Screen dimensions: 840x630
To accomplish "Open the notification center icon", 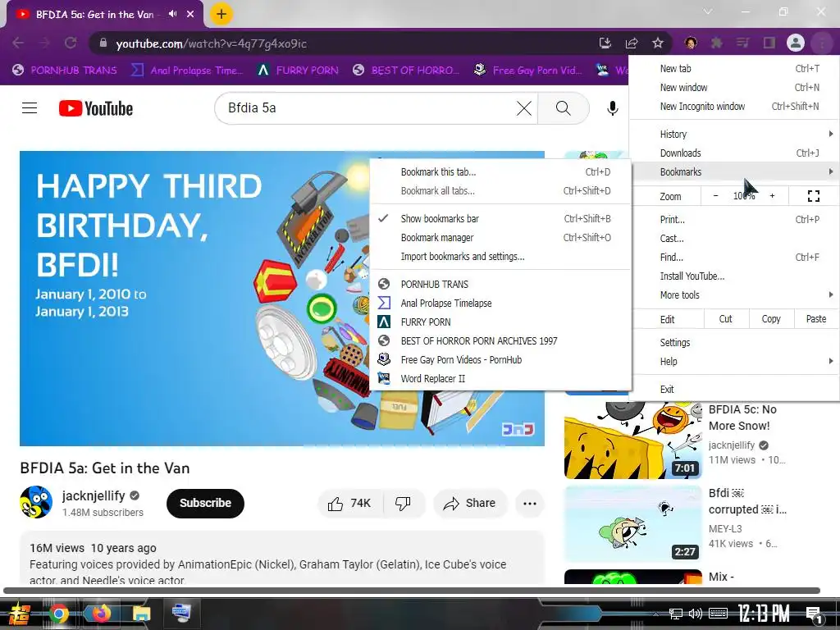I will 815,614.
